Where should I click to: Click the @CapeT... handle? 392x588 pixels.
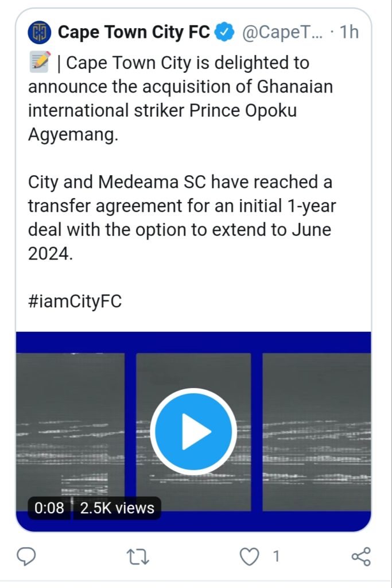click(x=282, y=33)
